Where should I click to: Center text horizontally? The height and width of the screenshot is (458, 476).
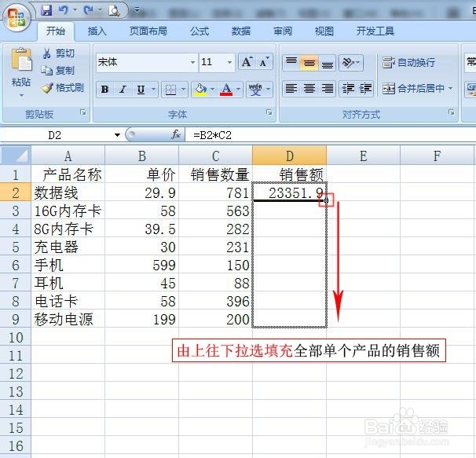point(309,89)
